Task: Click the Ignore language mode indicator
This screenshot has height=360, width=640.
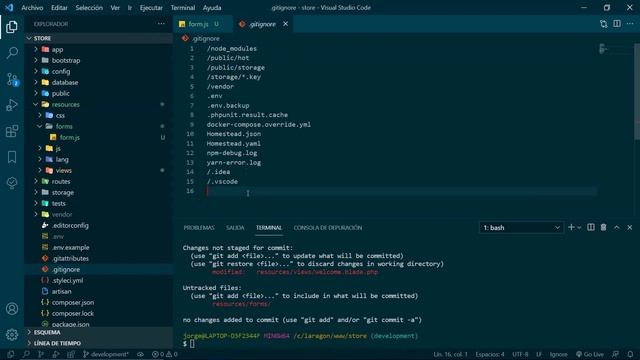Action: pyautogui.click(x=558, y=354)
